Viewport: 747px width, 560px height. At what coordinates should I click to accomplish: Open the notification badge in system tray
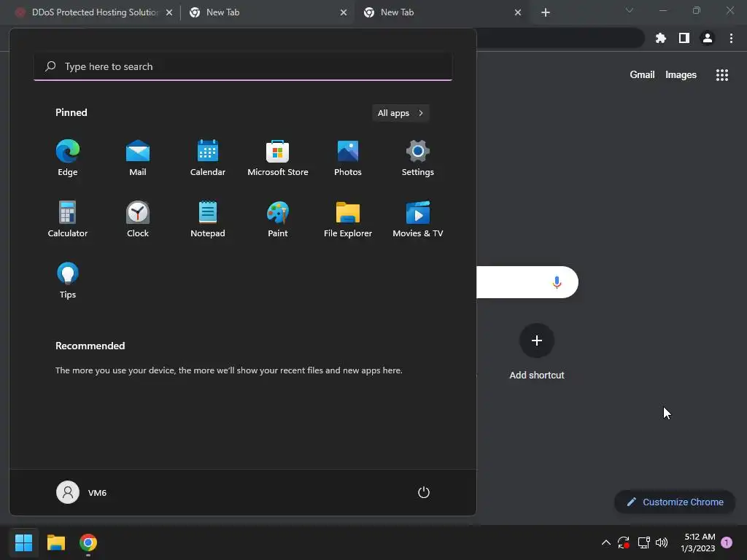[x=727, y=542]
